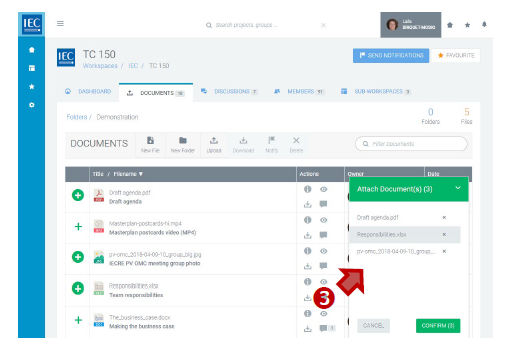This screenshot has width=506, height=361.
Task: Open the settings gear in the sidebar
Action: (x=32, y=105)
